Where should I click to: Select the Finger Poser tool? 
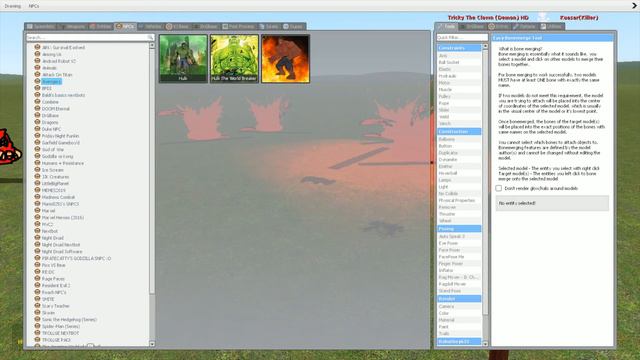pos(459,263)
